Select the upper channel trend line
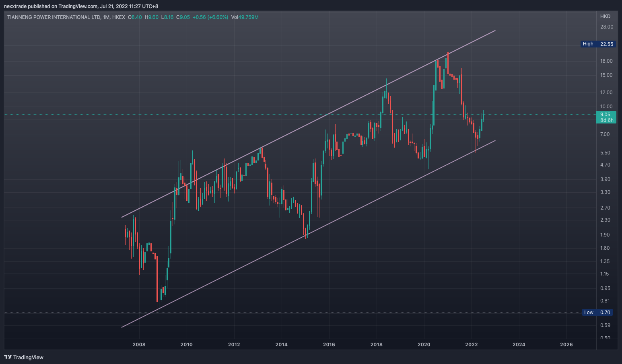Image resolution: width=622 pixels, height=364 pixels. [308, 124]
